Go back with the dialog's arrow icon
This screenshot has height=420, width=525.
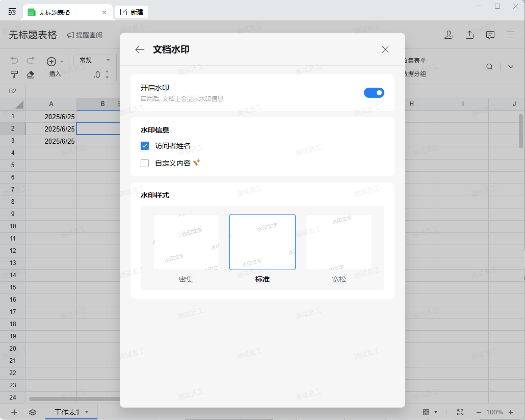(x=140, y=50)
